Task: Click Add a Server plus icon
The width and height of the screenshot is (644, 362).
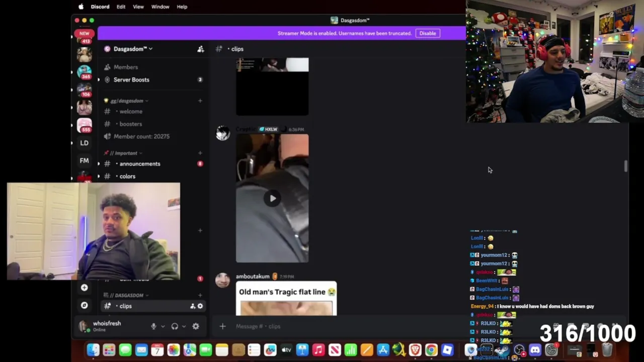Action: [x=84, y=288]
